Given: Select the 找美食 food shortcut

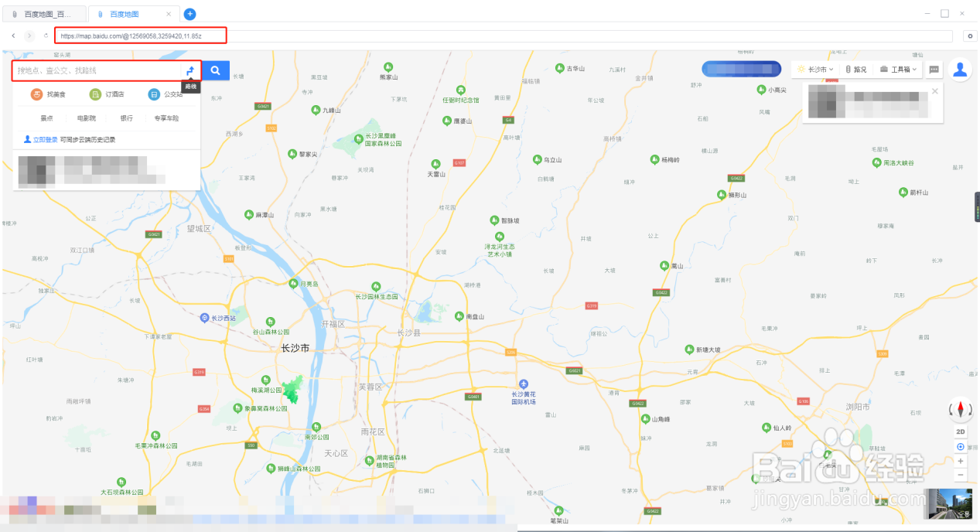Looking at the screenshot, I should click(49, 94).
